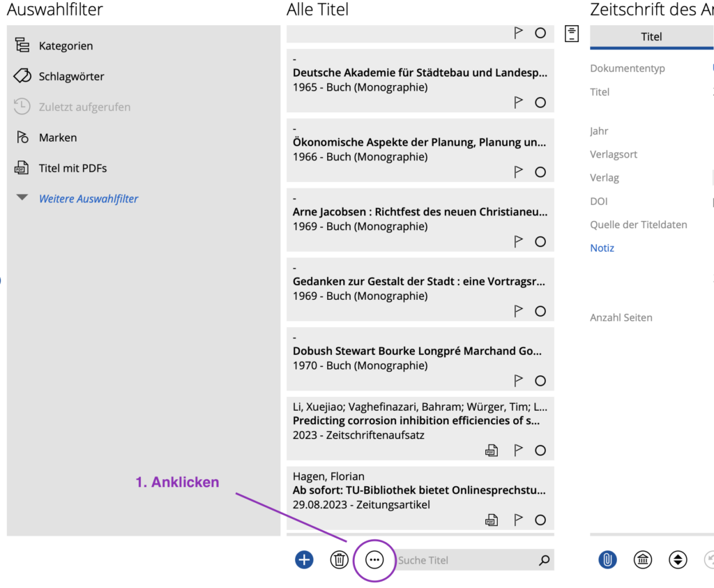
Task: Click the Kategorien label
Action: tap(66, 46)
